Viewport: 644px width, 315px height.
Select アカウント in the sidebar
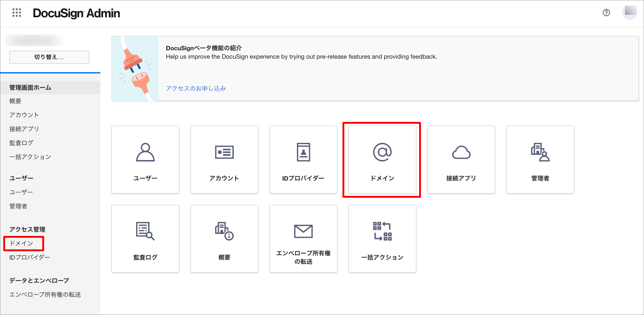(x=24, y=115)
